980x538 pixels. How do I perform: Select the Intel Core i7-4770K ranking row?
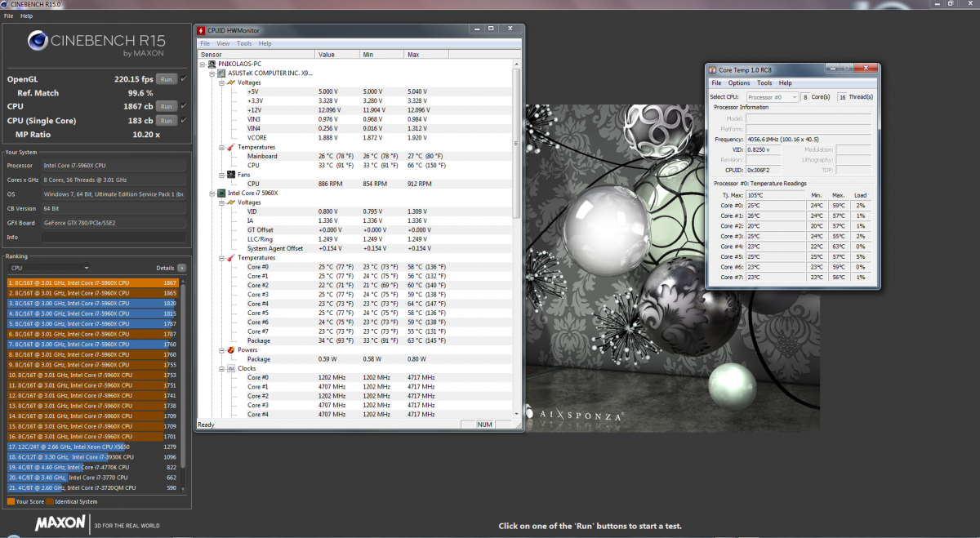pos(93,467)
